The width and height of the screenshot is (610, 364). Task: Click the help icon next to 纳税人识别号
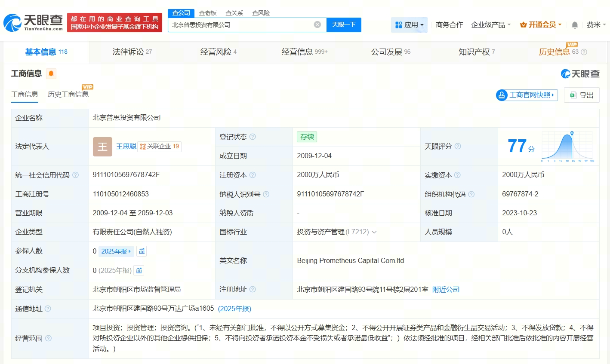(x=266, y=194)
